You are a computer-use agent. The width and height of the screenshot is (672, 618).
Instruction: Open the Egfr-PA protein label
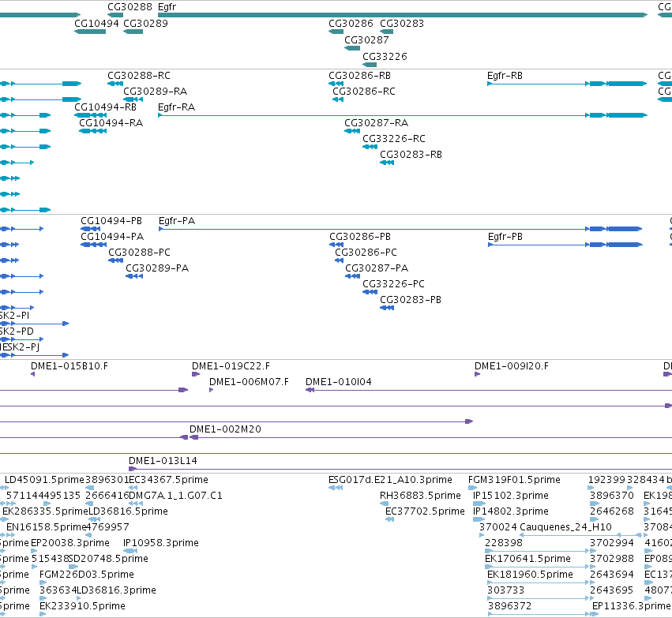point(177,222)
